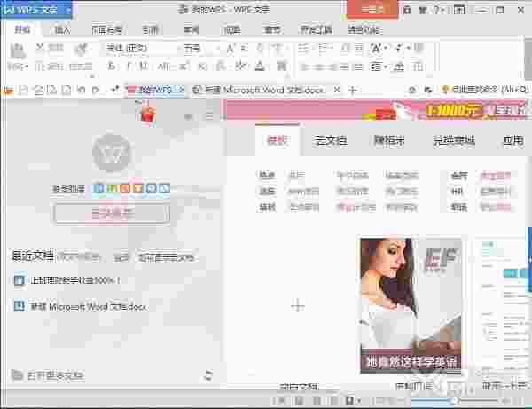The width and height of the screenshot is (532, 409).
Task: Open recent file 新建 Microsoft Word 文档.docx
Action: [x=81, y=306]
